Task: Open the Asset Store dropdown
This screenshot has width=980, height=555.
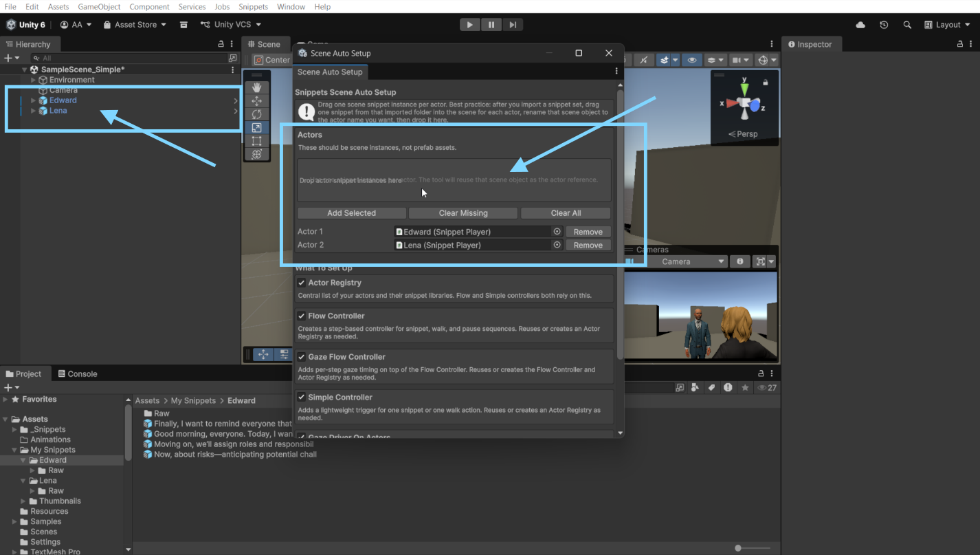Action: tap(135, 25)
